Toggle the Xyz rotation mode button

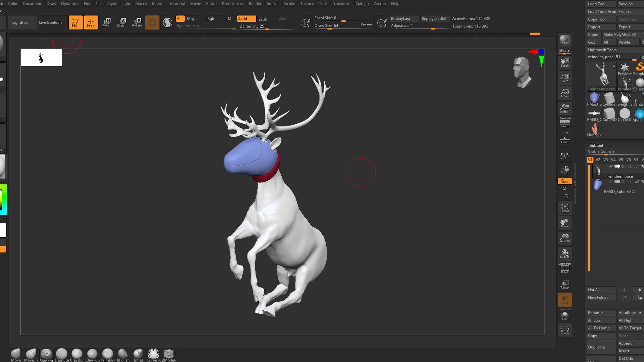(x=565, y=181)
